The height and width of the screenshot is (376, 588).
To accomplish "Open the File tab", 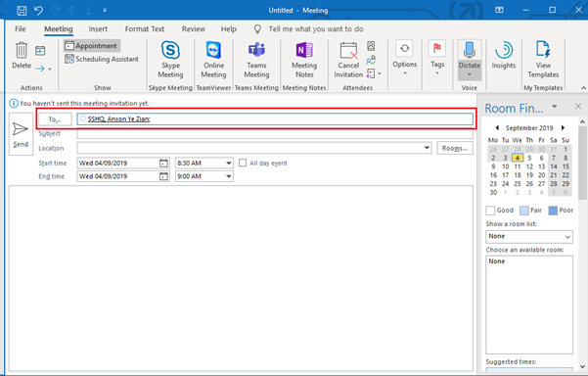I will pyautogui.click(x=21, y=29).
